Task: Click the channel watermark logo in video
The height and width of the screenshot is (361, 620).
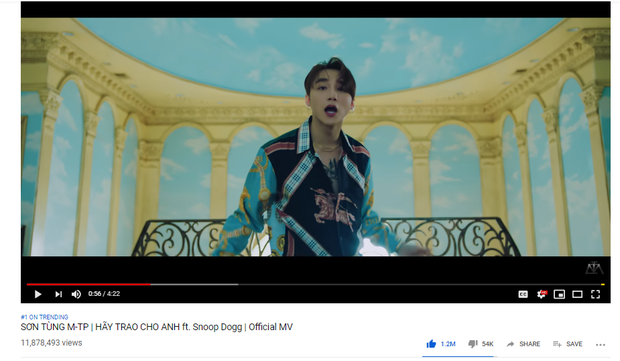Action: pyautogui.click(x=594, y=268)
